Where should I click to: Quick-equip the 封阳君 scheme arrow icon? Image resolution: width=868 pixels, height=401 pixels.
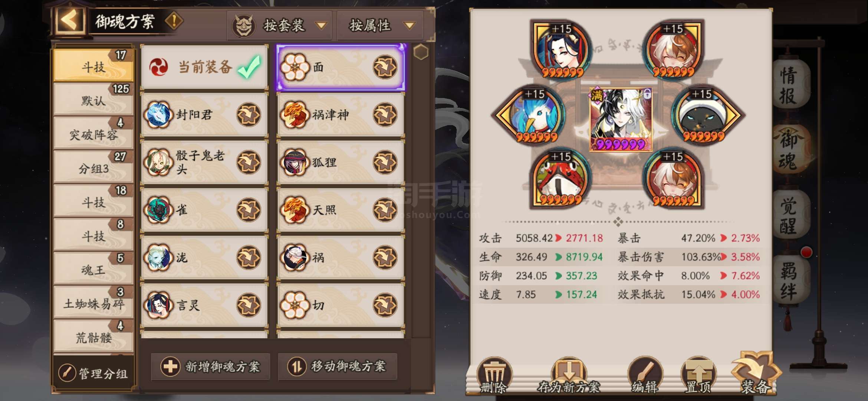coord(249,115)
